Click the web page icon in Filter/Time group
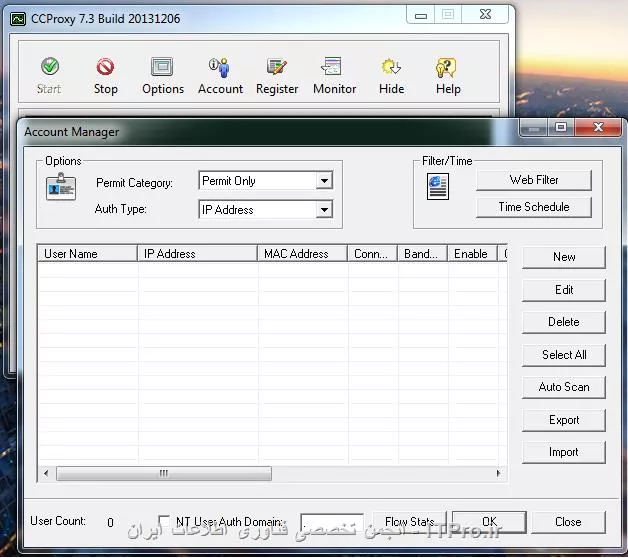This screenshot has width=628, height=558. pyautogui.click(x=438, y=186)
